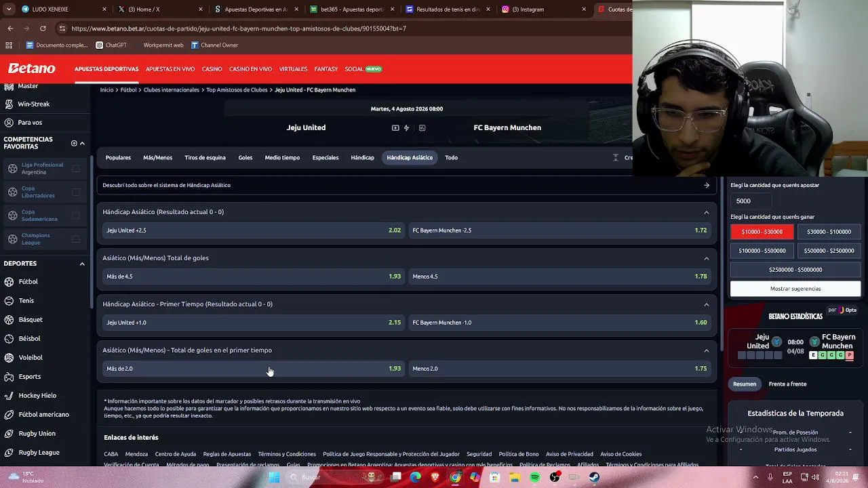This screenshot has height=488, width=868.
Task: Collapse the Deportes sidebar section
Action: (82, 264)
